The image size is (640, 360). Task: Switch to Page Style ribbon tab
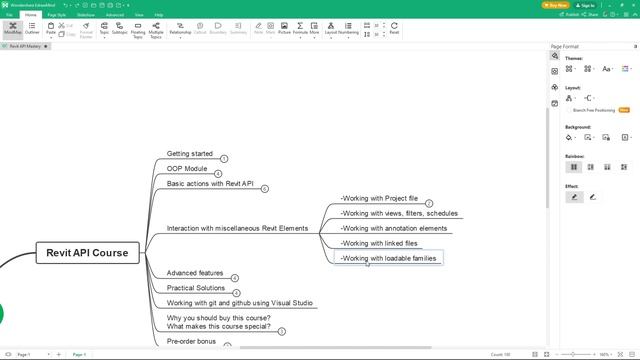click(x=56, y=15)
